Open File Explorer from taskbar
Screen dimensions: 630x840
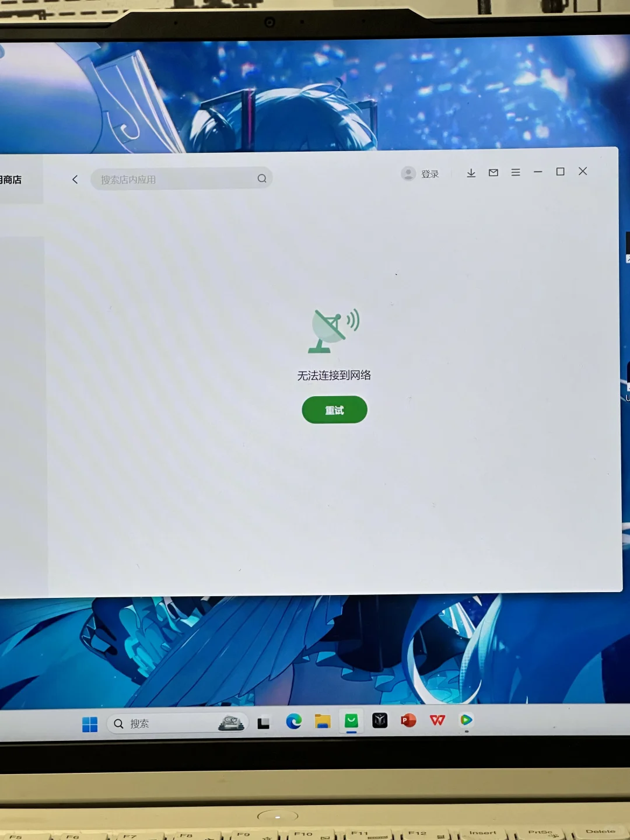[x=323, y=721]
